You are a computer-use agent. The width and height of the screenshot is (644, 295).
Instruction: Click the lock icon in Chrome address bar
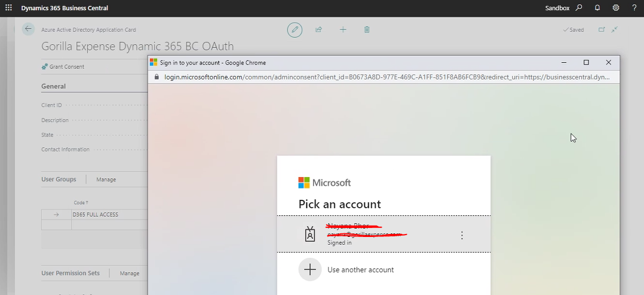point(156,77)
